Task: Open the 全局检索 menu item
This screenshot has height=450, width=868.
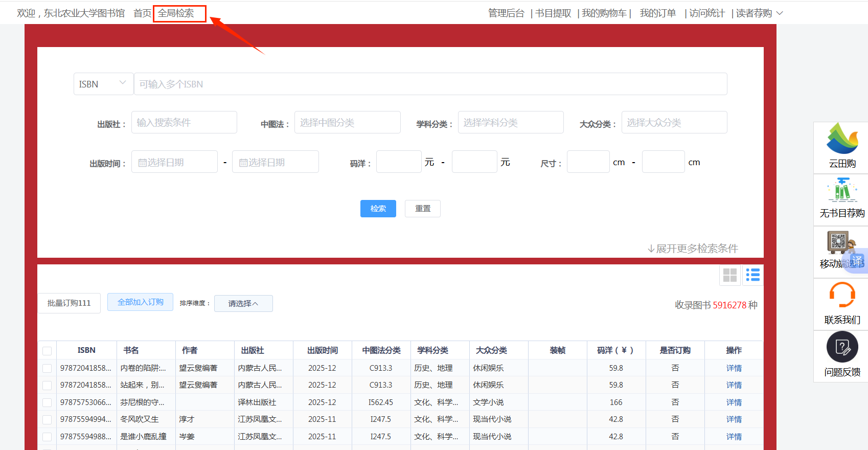Action: pyautogui.click(x=176, y=13)
